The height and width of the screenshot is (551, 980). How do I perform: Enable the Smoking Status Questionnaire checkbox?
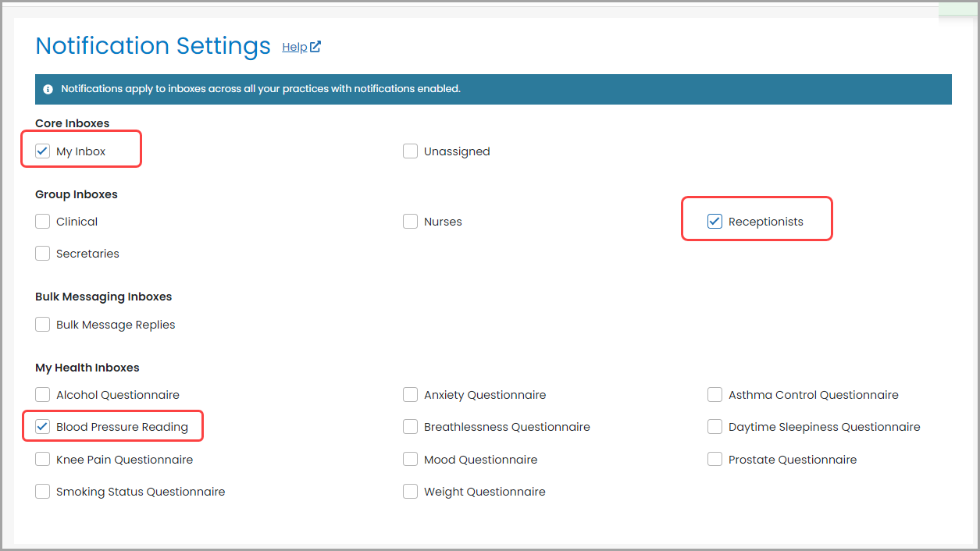[x=43, y=492]
